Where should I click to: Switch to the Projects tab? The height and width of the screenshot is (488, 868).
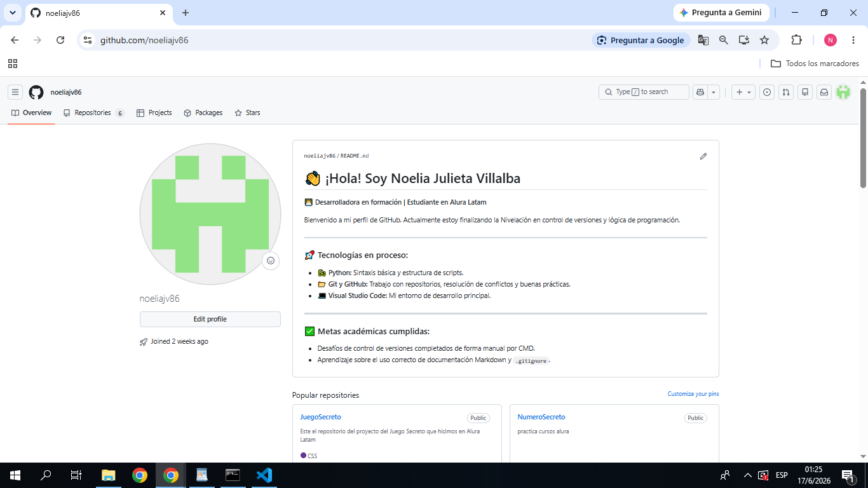coord(154,112)
